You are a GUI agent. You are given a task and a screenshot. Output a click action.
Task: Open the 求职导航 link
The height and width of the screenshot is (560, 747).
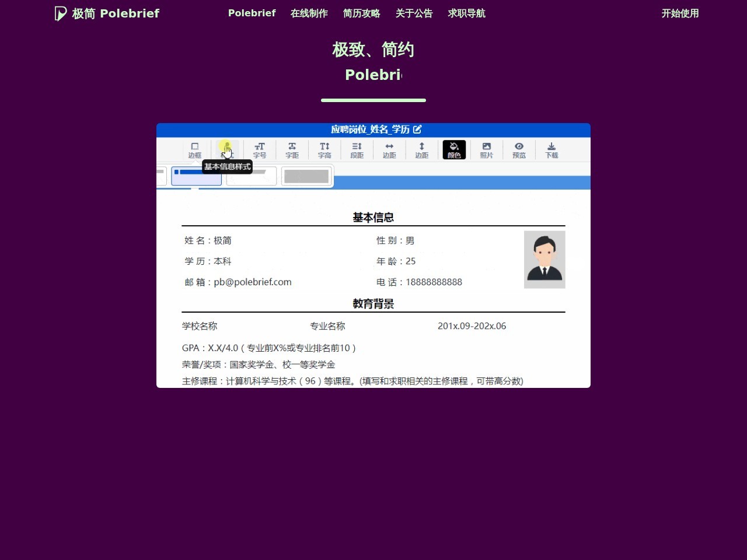pos(466,13)
